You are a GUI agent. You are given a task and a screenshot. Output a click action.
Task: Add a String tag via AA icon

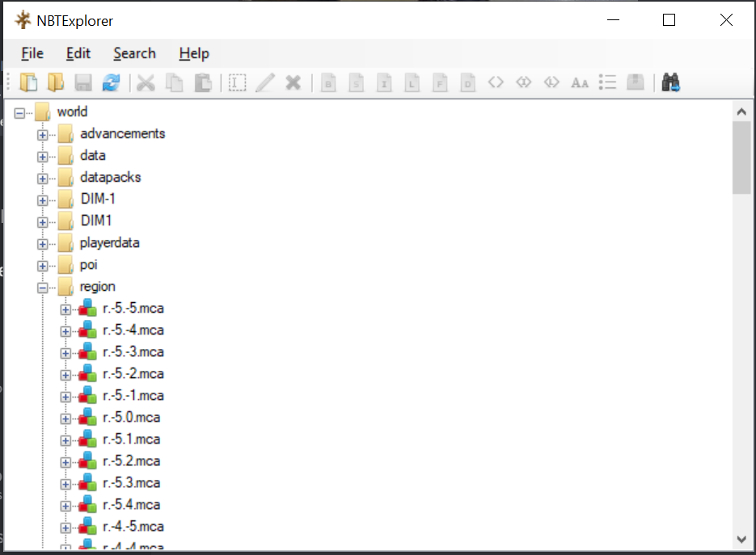click(x=580, y=83)
